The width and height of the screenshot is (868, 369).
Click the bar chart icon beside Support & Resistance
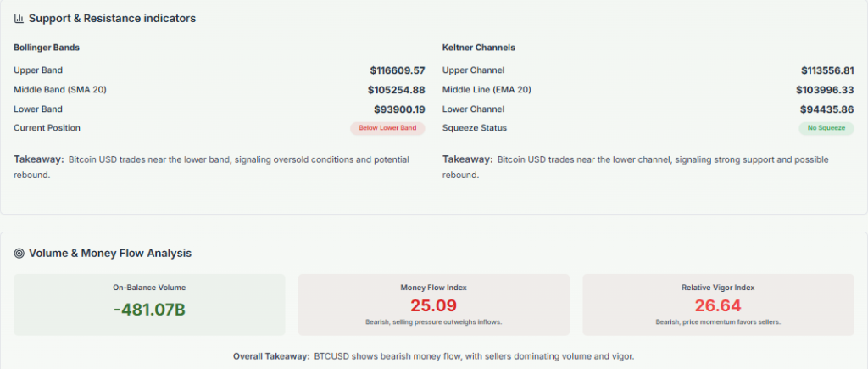tap(19, 18)
